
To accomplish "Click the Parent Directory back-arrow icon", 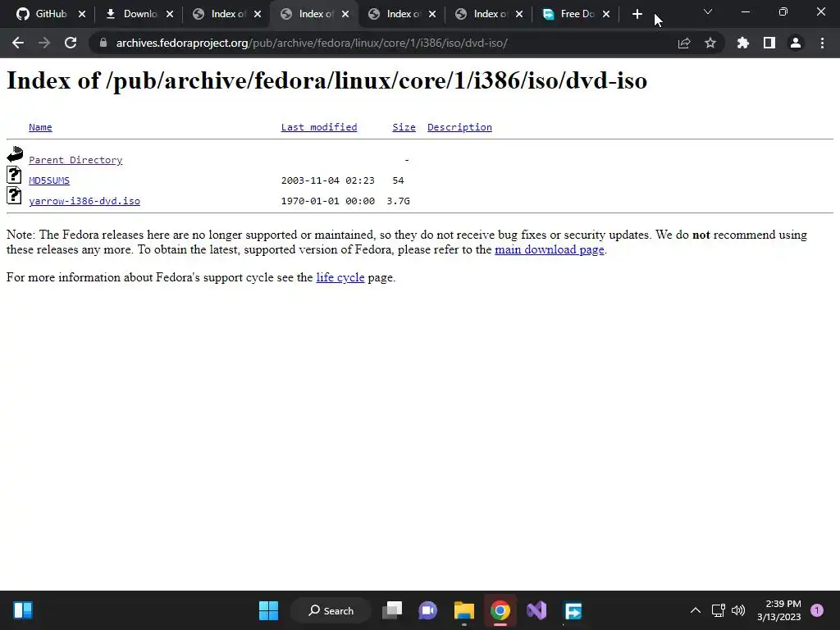I will tap(15, 154).
